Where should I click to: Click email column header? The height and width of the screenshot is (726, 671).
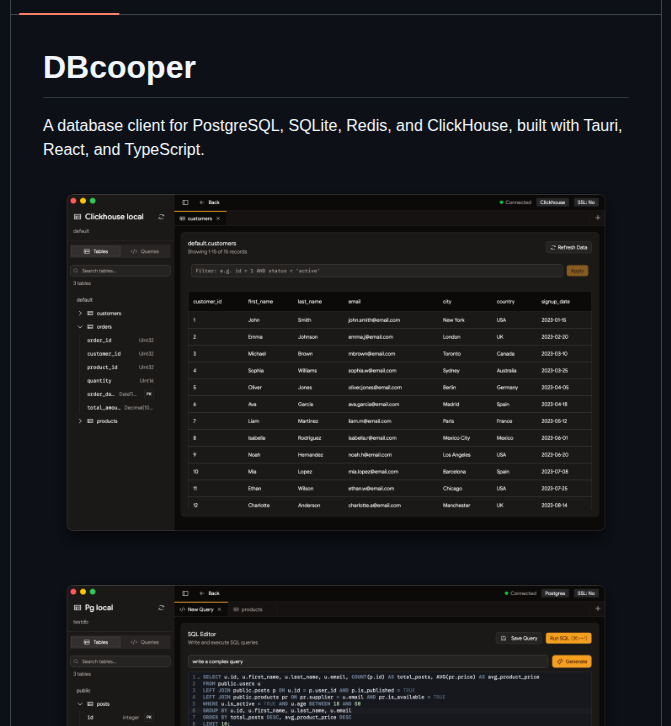click(354, 302)
